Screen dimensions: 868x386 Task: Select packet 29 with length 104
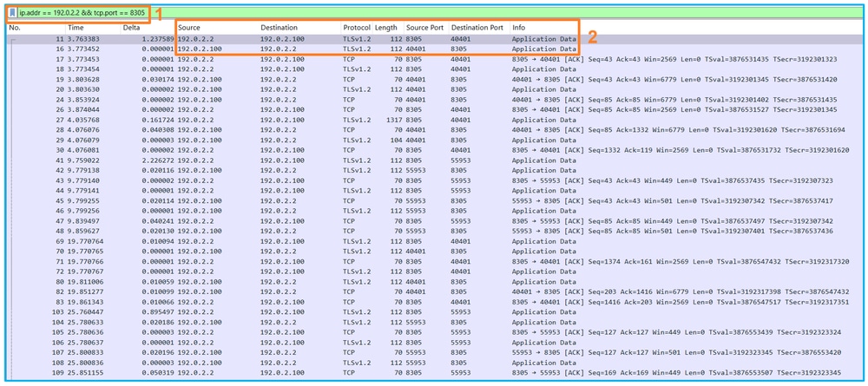[x=435, y=140]
